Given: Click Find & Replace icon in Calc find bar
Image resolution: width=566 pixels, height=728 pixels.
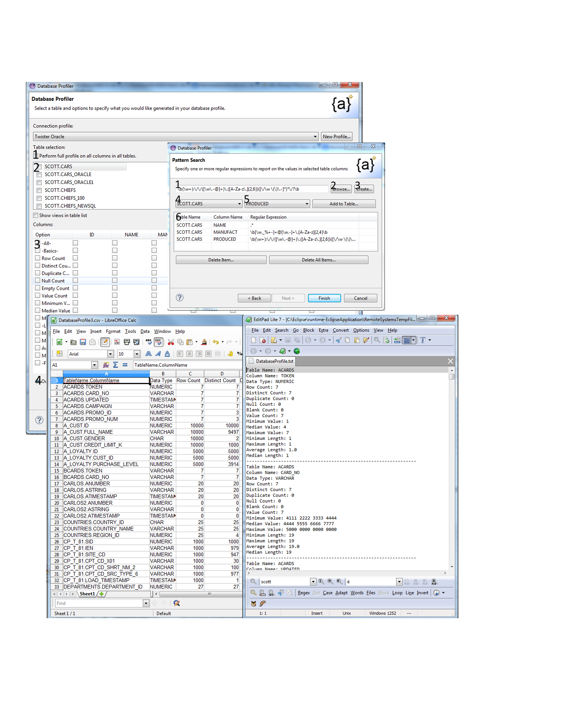Looking at the screenshot, I should click(x=177, y=603).
